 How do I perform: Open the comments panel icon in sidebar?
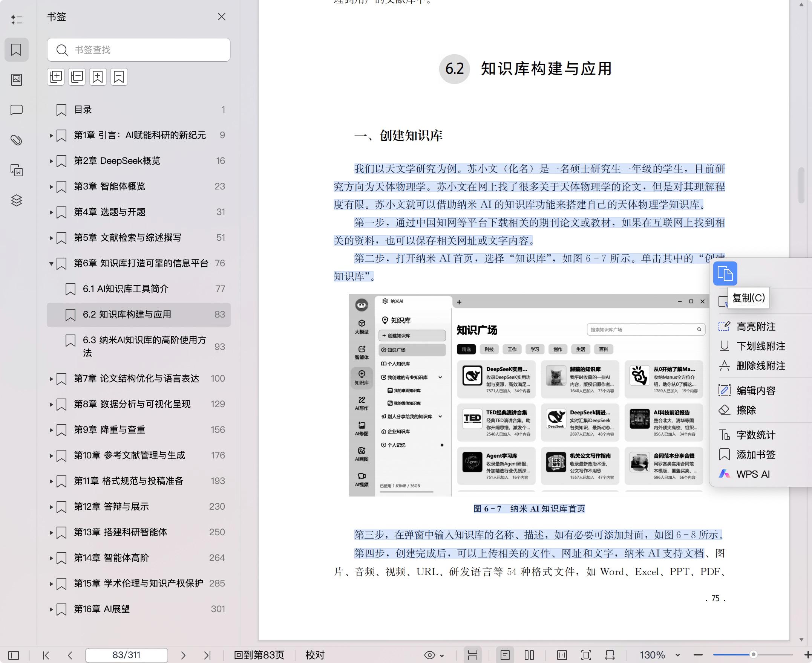click(17, 110)
